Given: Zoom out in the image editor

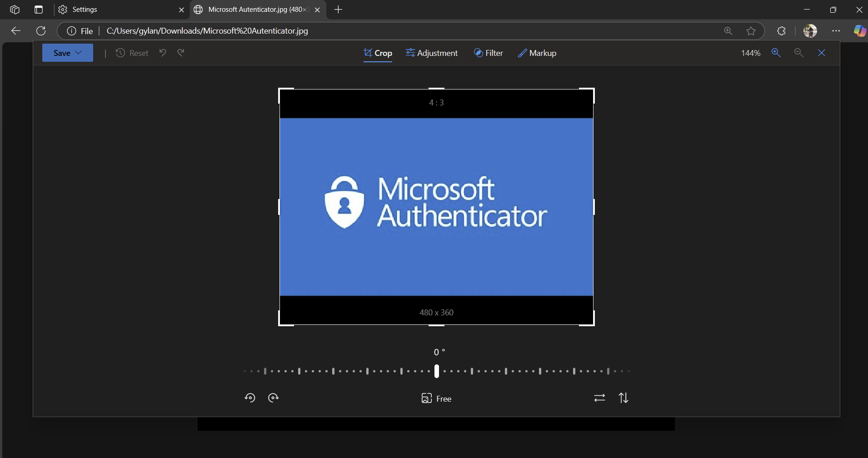Looking at the screenshot, I should 799,53.
